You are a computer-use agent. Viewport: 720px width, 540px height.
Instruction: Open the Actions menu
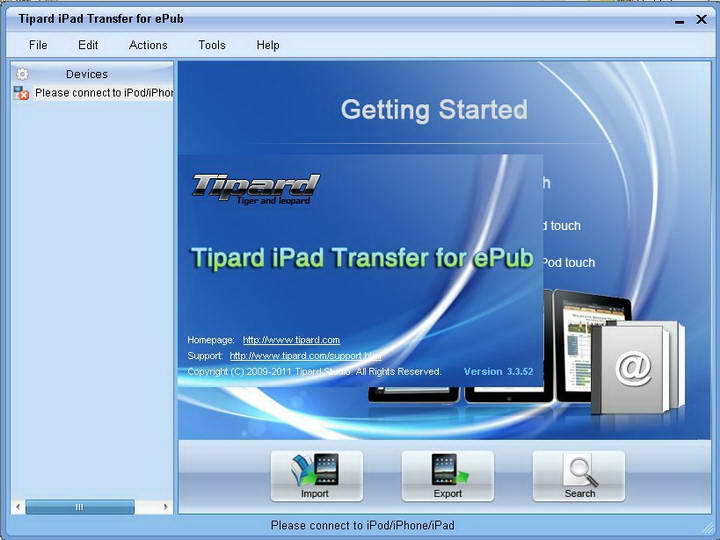(148, 45)
